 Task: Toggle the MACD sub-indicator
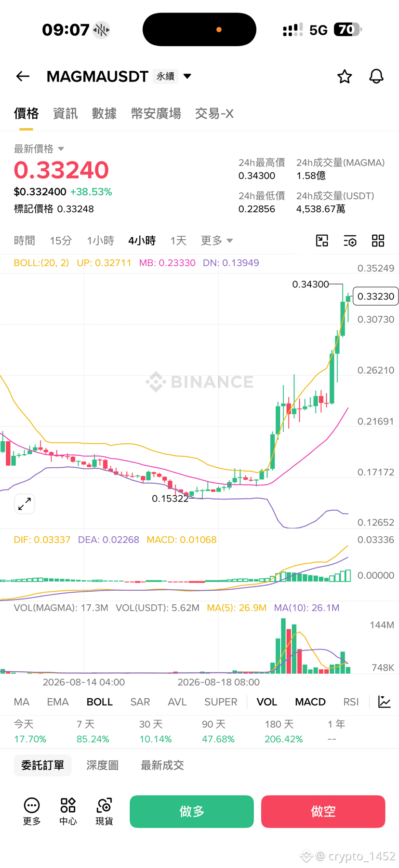click(x=310, y=702)
